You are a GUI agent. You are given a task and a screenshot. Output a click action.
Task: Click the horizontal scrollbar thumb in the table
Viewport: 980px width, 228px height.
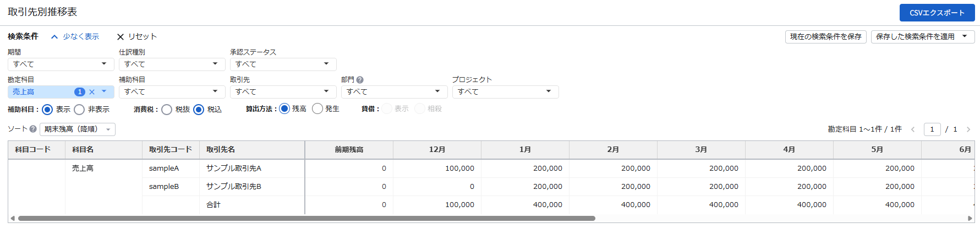click(x=306, y=219)
